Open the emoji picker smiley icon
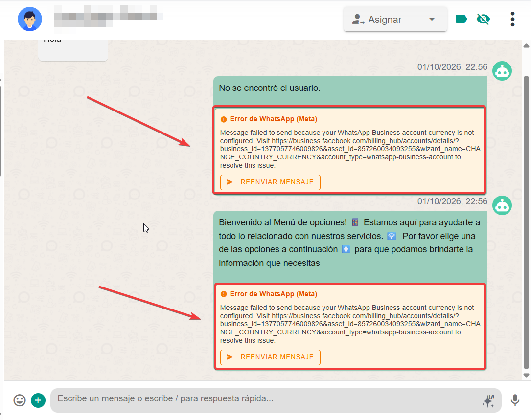 20,400
